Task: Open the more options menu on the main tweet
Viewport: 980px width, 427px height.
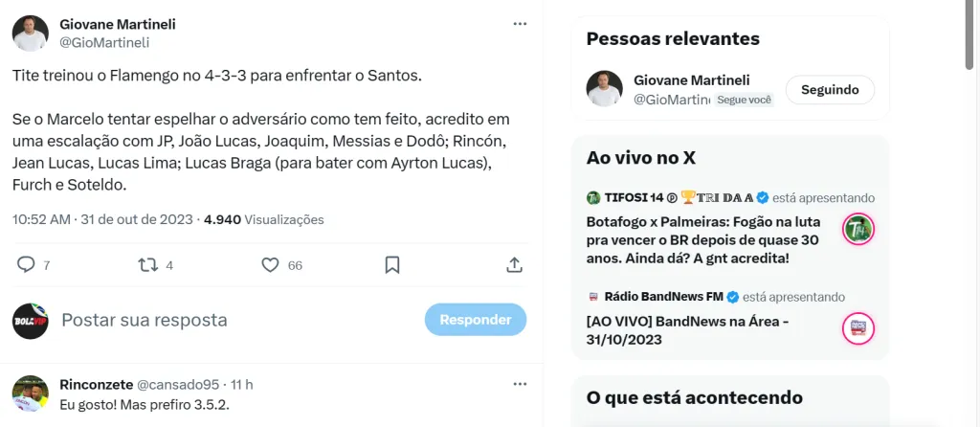Action: tap(520, 24)
